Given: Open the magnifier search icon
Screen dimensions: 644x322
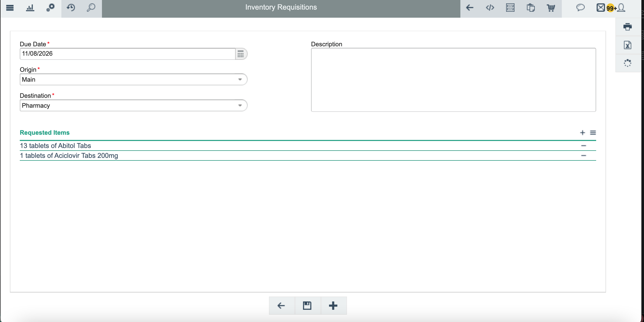Looking at the screenshot, I should pos(91,8).
